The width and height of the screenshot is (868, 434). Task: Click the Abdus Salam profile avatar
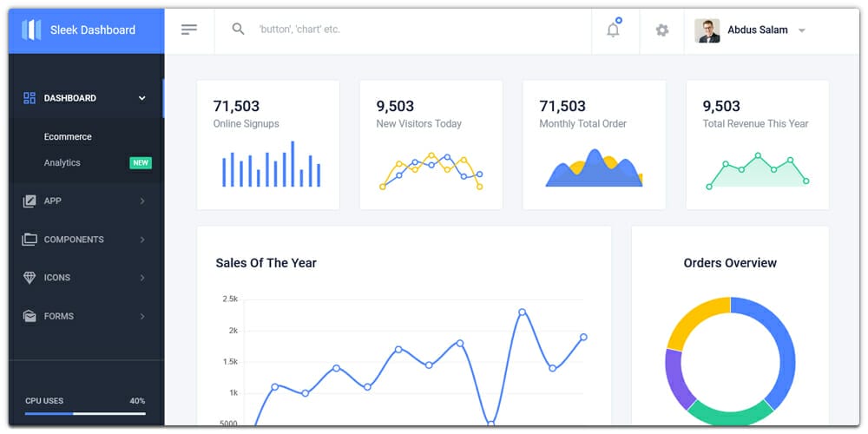pos(707,30)
